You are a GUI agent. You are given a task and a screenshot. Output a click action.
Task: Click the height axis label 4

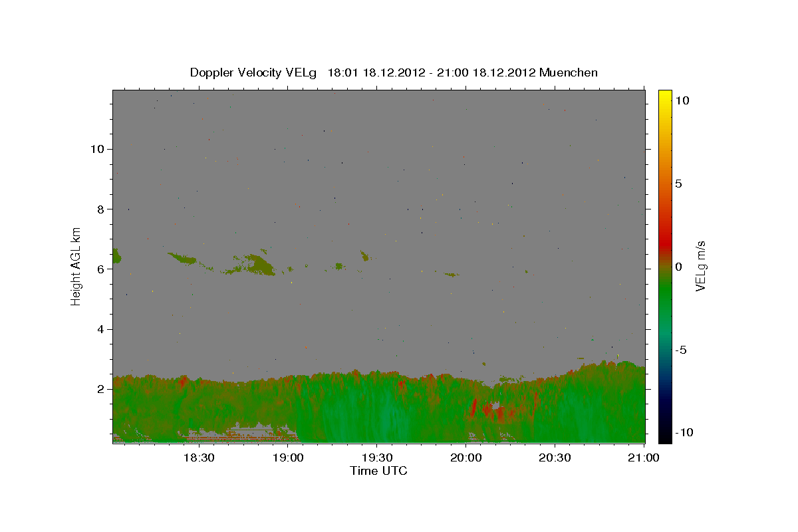(100, 329)
